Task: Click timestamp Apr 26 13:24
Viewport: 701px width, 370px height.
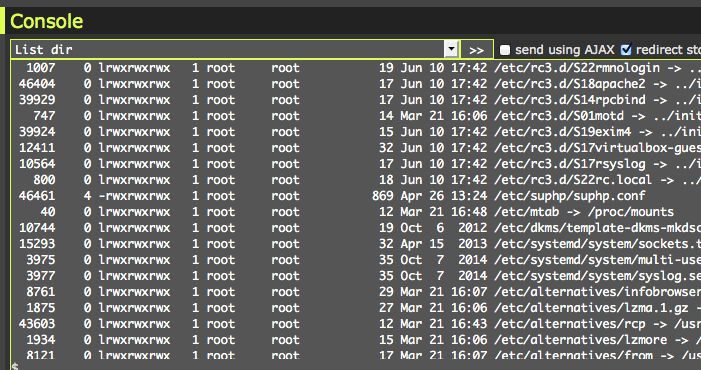Action: pos(444,196)
